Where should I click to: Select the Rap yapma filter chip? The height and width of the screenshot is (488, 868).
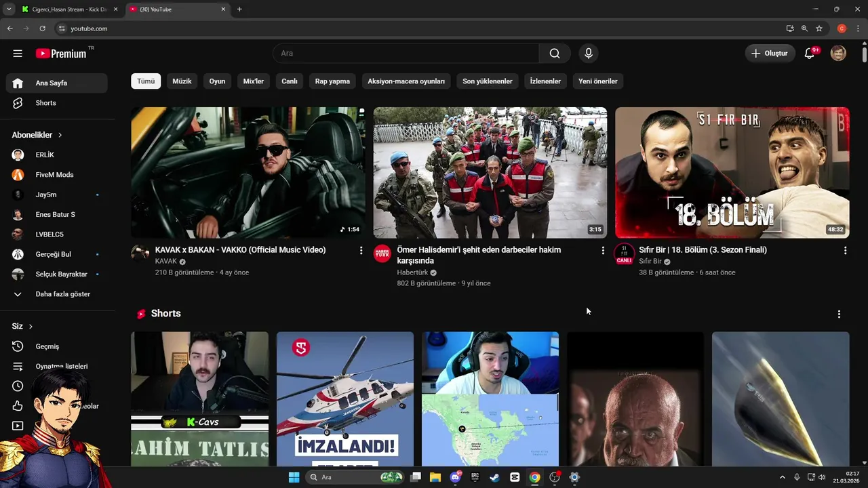[x=332, y=81]
